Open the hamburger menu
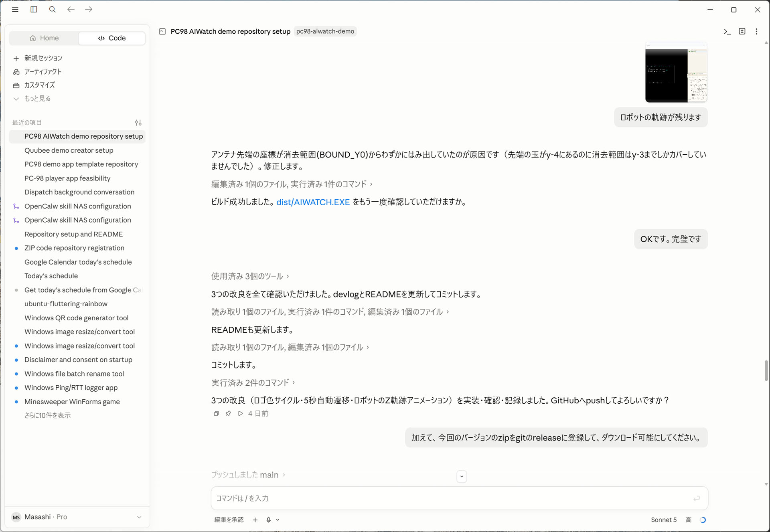Screen dimensions: 770x532 point(15,9)
